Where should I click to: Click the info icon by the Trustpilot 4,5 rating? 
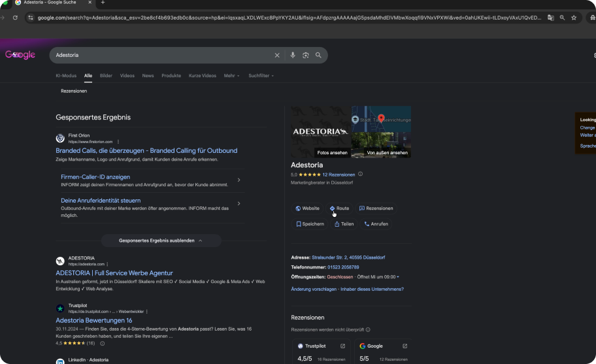coord(102,343)
